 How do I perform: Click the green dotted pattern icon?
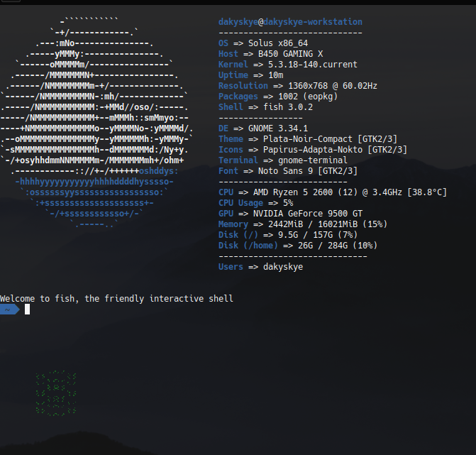(x=56, y=394)
